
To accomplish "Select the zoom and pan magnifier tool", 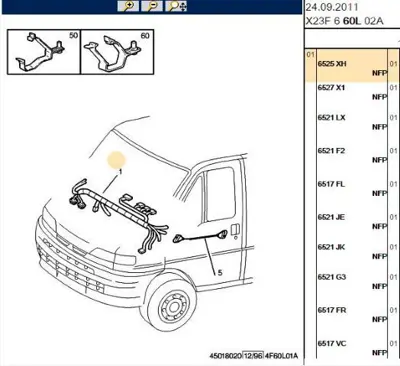I will click(x=177, y=6).
